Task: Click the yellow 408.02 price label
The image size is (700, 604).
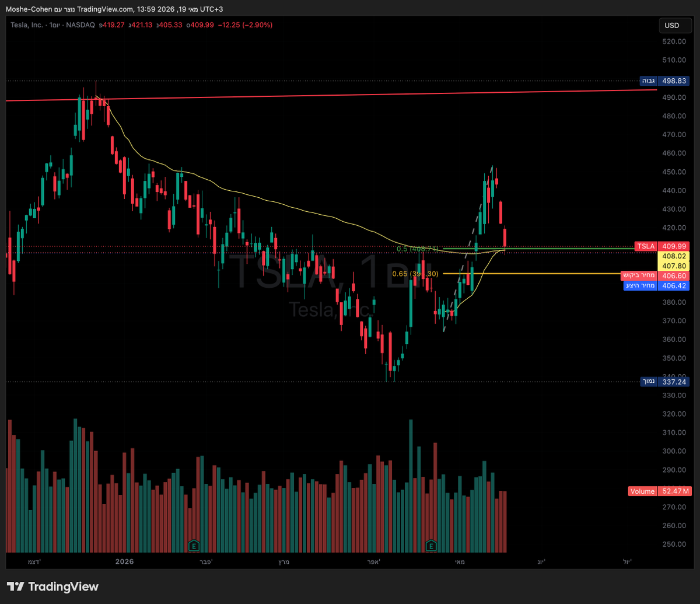Action: point(674,256)
